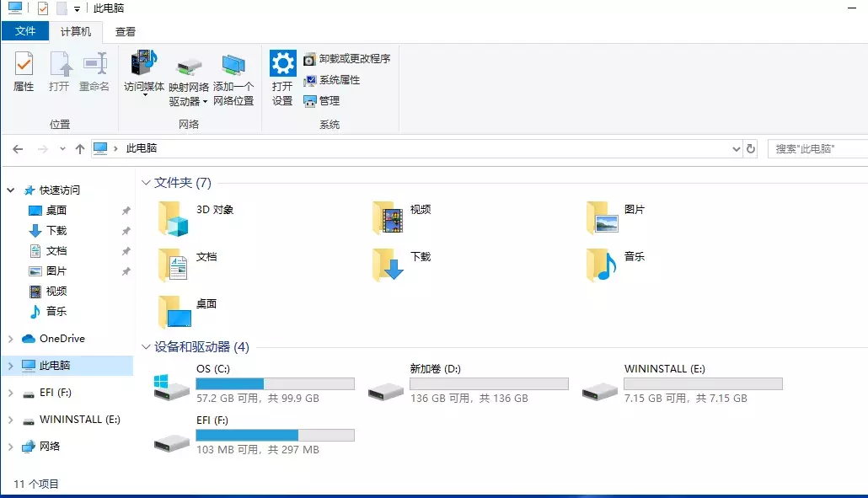Select EFI (F:) drive in main pane
The width and height of the screenshot is (868, 498).
click(255, 435)
